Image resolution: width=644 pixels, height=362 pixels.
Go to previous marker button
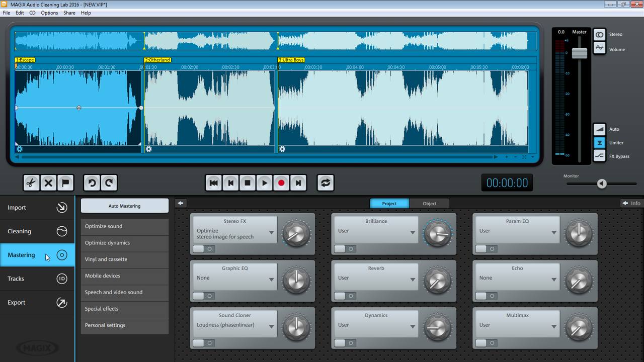[x=231, y=183]
